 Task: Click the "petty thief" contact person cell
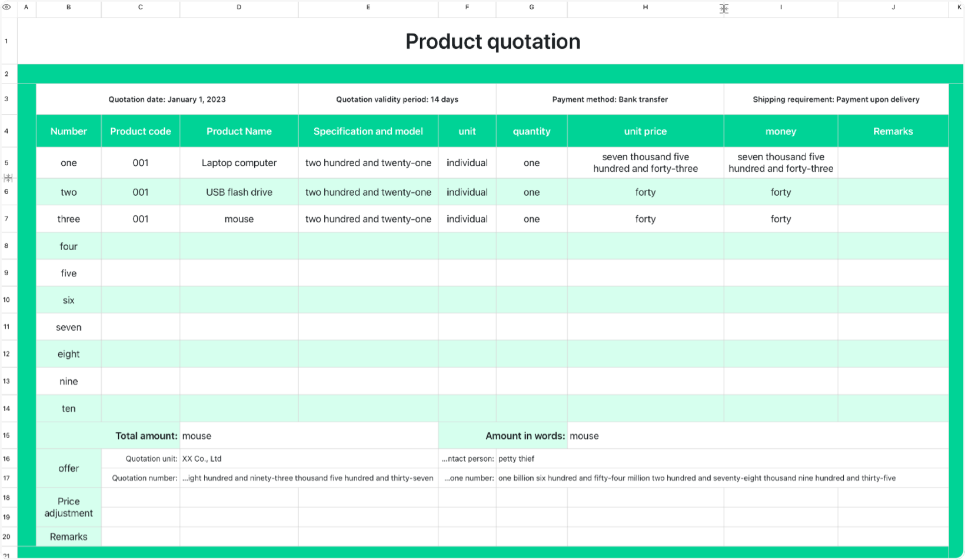(x=723, y=459)
